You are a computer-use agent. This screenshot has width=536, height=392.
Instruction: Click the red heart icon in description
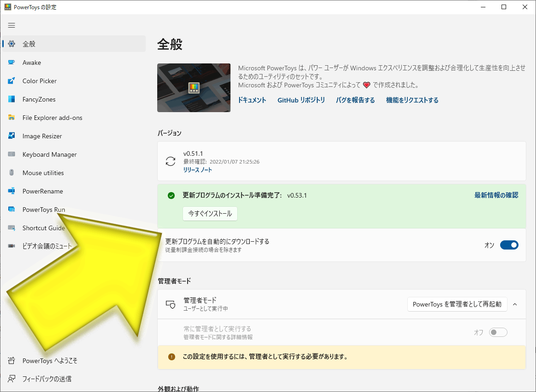coord(366,85)
